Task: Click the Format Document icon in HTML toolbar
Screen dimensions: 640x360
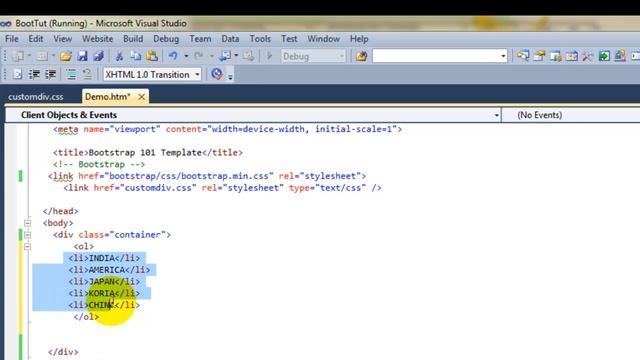Action: click(18, 74)
